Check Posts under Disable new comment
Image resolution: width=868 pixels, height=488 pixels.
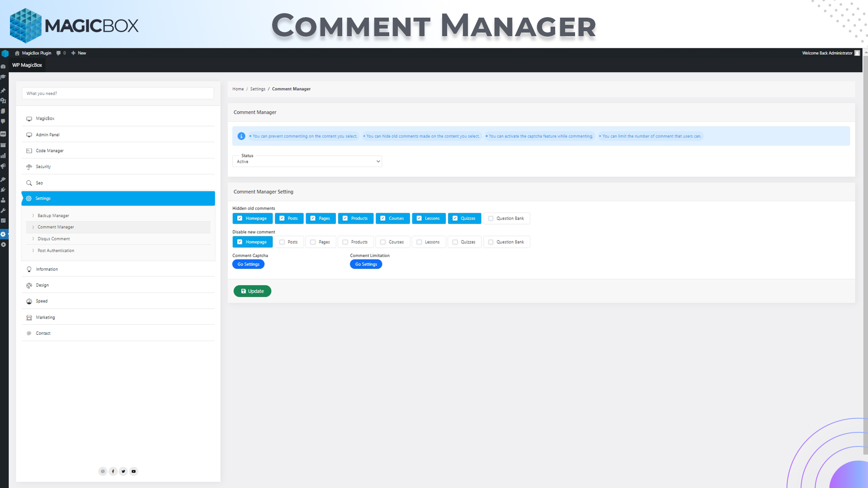click(x=282, y=242)
